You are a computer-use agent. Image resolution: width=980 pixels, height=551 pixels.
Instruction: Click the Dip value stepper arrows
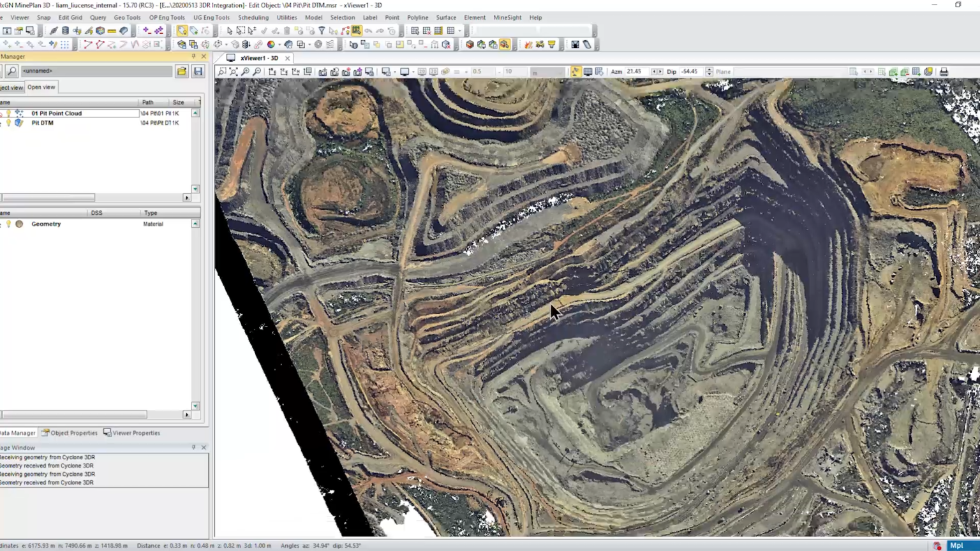pyautogui.click(x=709, y=72)
